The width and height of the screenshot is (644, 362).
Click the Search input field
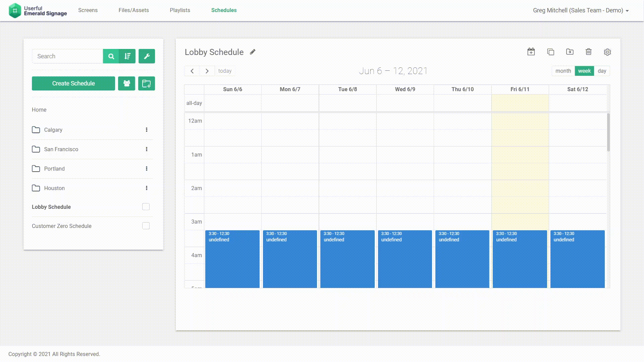(67, 56)
